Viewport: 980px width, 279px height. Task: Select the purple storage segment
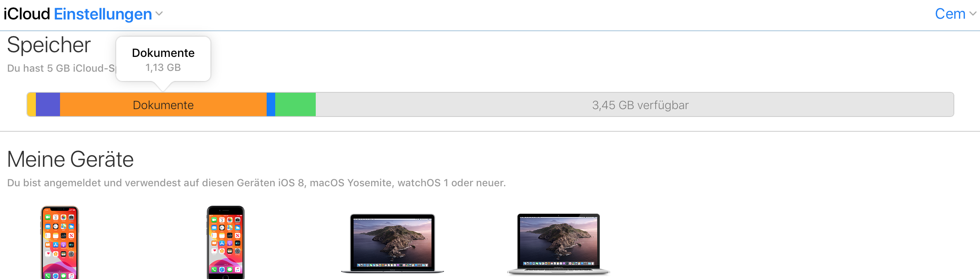click(x=48, y=104)
